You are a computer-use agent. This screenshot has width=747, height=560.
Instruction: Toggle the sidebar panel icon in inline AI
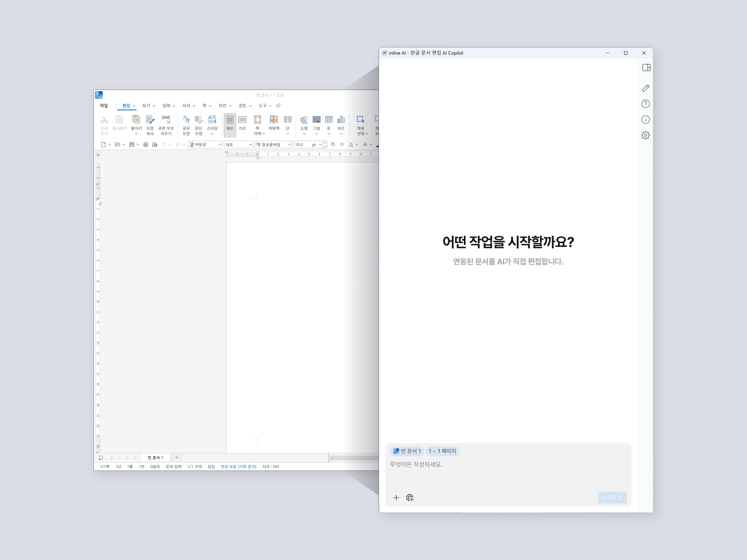click(646, 68)
